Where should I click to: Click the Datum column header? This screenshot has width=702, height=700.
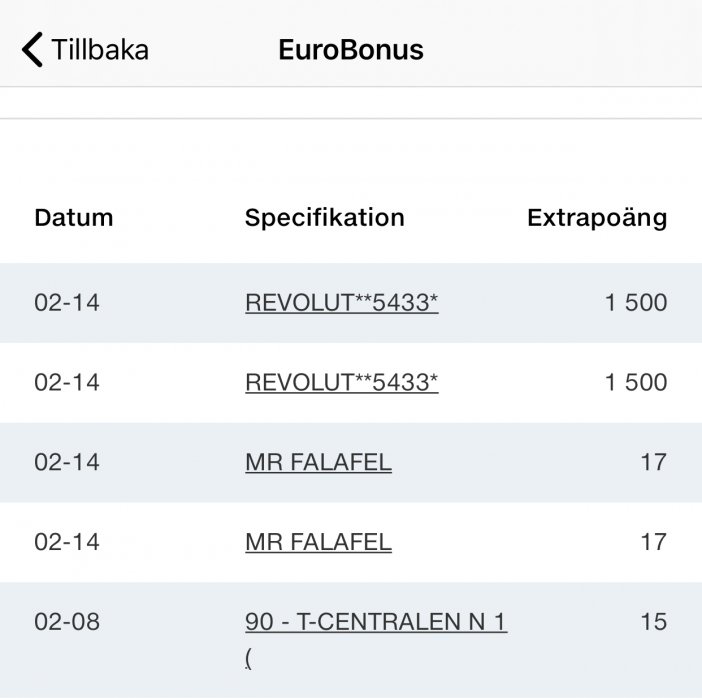(x=73, y=218)
